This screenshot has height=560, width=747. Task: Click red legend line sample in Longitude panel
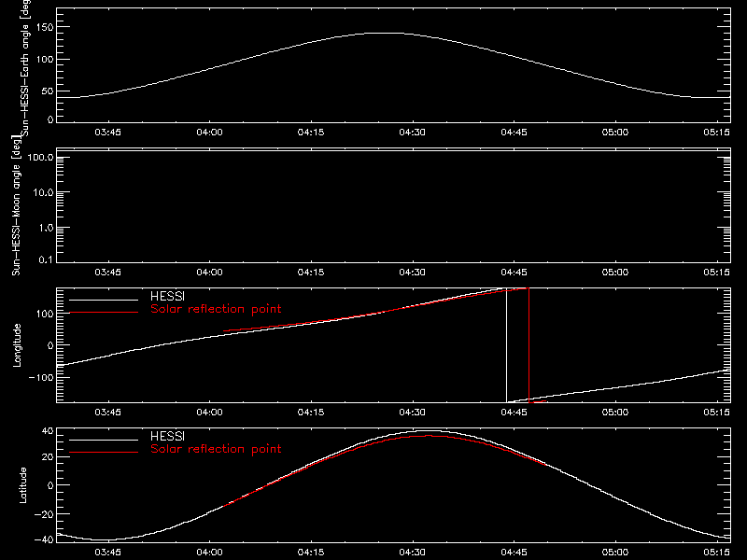104,313
